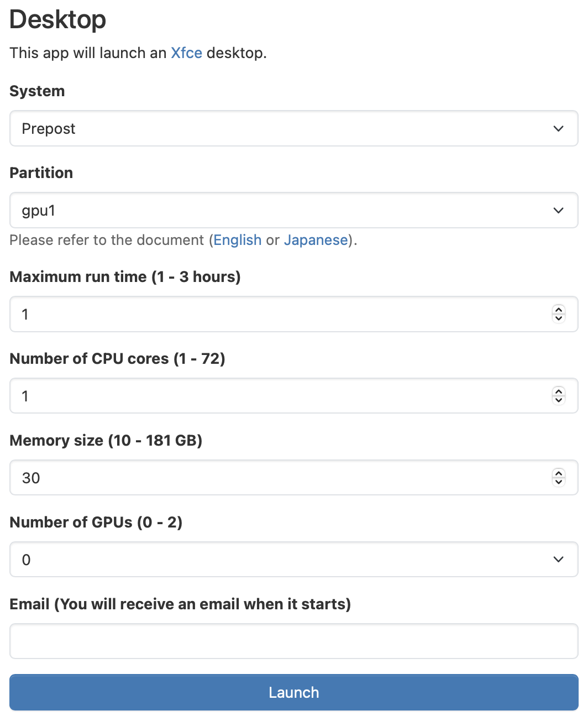Click the System label
Screen dimensions: 588x721
pos(37,91)
